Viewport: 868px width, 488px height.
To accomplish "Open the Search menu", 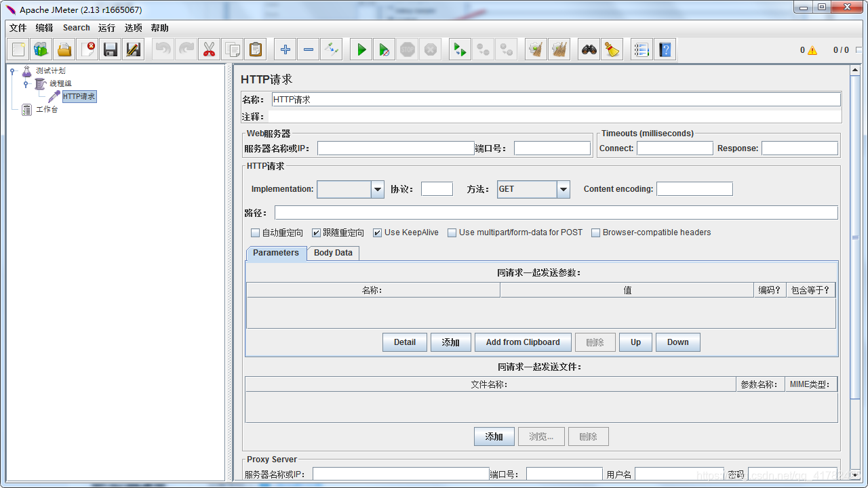I will point(77,28).
